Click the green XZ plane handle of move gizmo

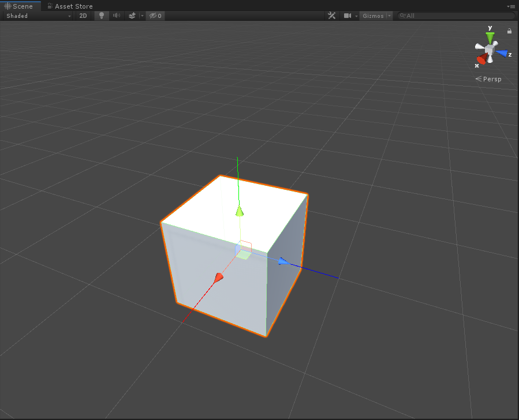244,254
